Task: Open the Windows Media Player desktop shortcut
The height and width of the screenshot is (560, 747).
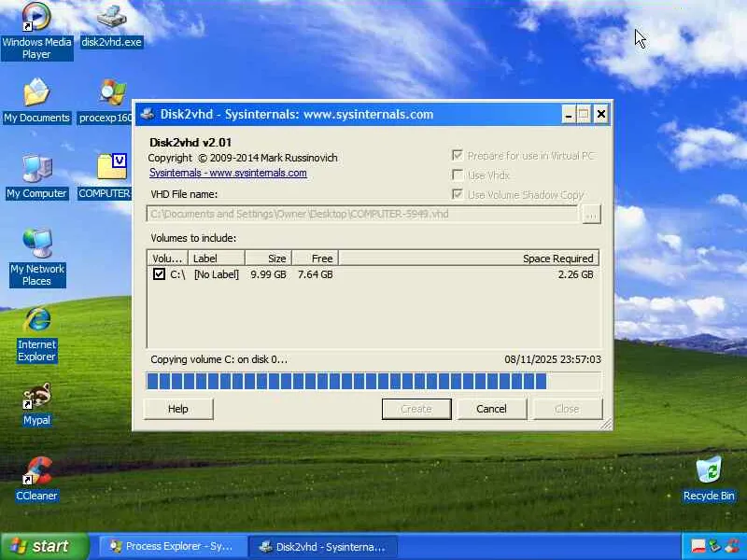Action: 36,31
